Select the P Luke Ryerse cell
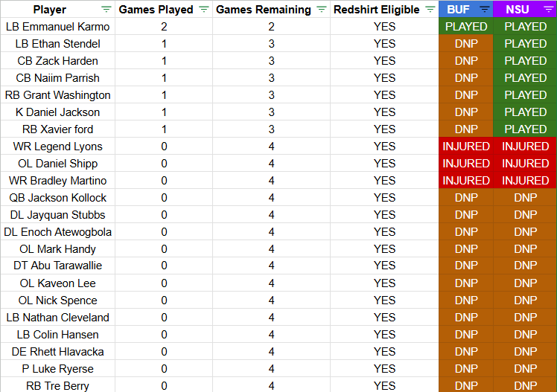557x392 pixels. coord(57,369)
